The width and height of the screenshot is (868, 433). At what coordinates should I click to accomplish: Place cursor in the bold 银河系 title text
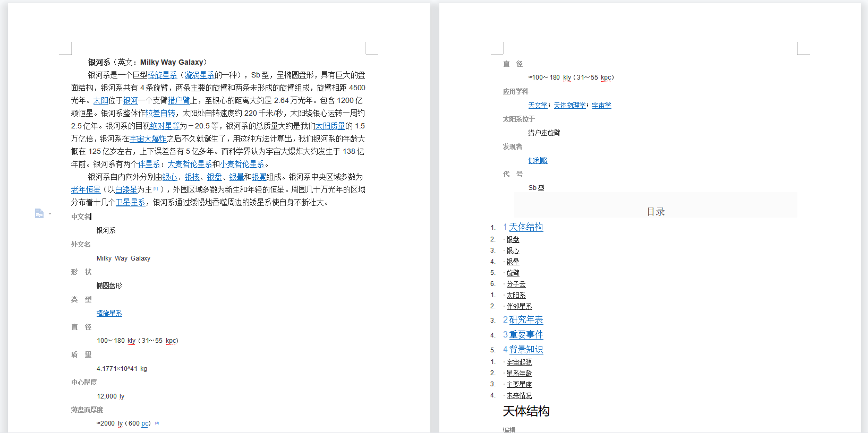pos(99,63)
